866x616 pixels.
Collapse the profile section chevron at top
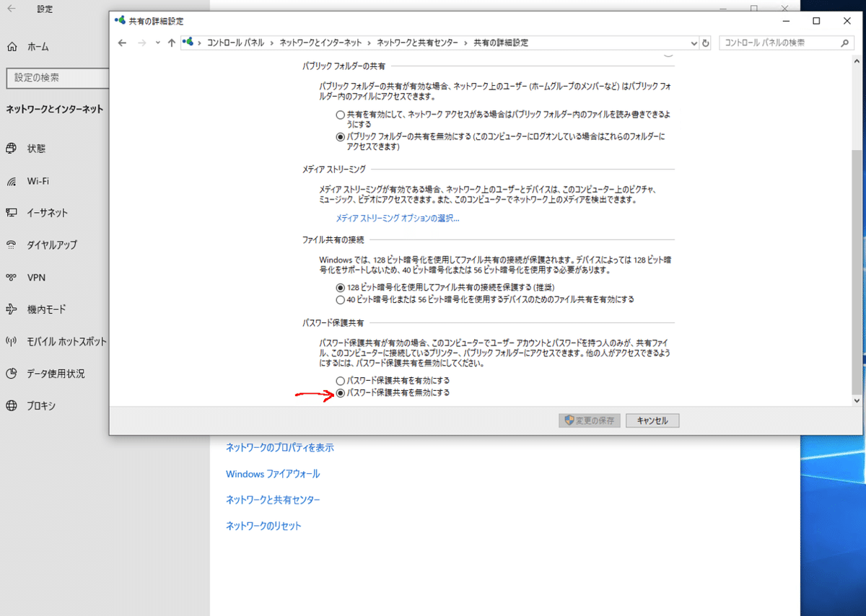pos(668,54)
